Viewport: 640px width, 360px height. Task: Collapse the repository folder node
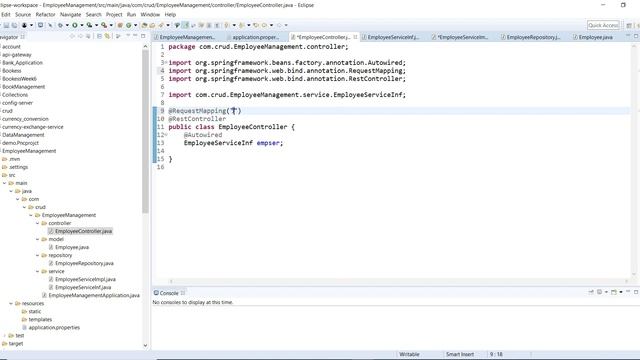[x=38, y=256]
